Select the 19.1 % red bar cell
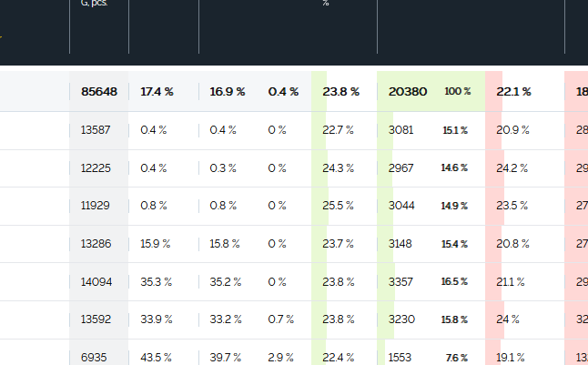The height and width of the screenshot is (365, 588). (511, 357)
